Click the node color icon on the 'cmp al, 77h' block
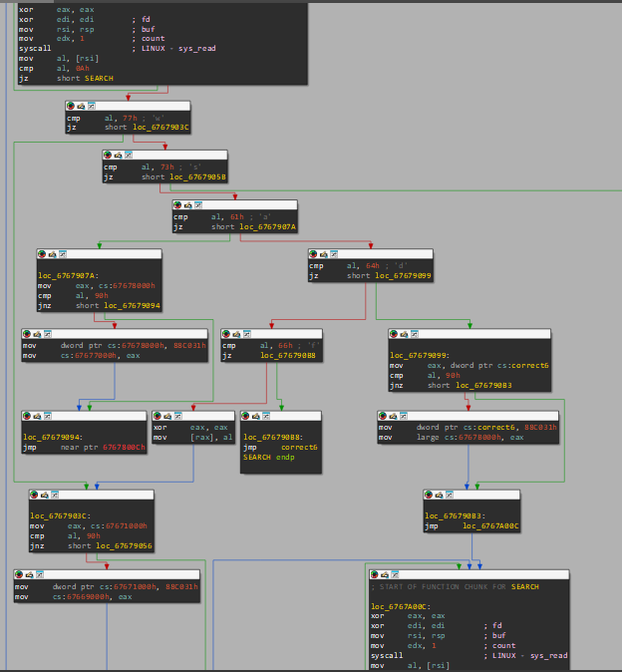The height and width of the screenshot is (672, 622). [71, 105]
